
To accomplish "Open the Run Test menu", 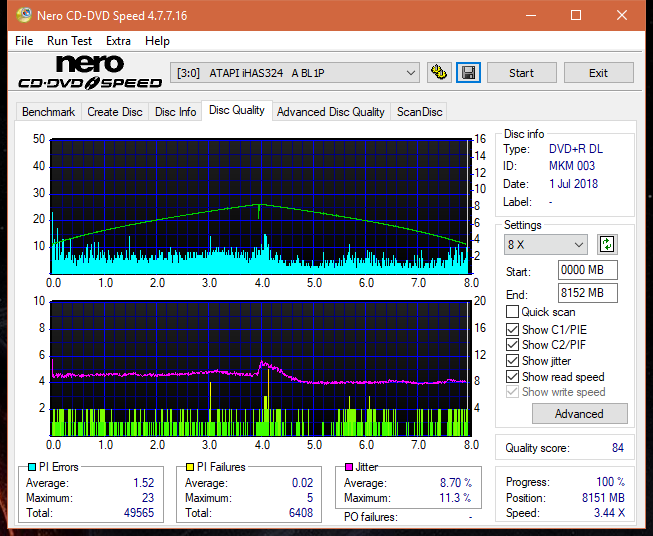I will tap(69, 41).
